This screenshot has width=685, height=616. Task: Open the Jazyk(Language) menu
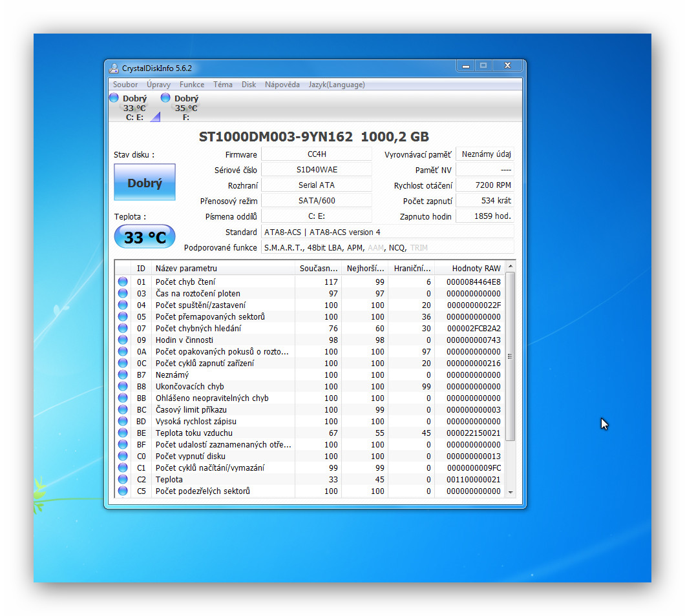click(337, 85)
